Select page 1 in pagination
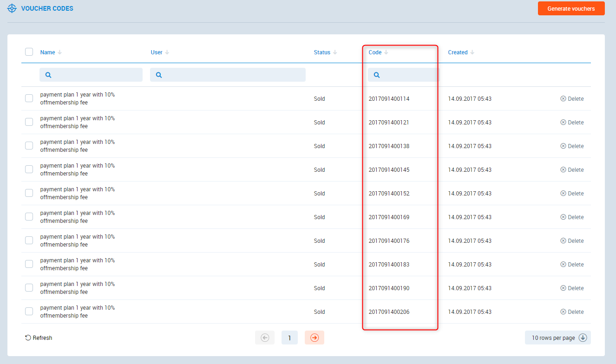616x364 pixels. click(x=289, y=338)
